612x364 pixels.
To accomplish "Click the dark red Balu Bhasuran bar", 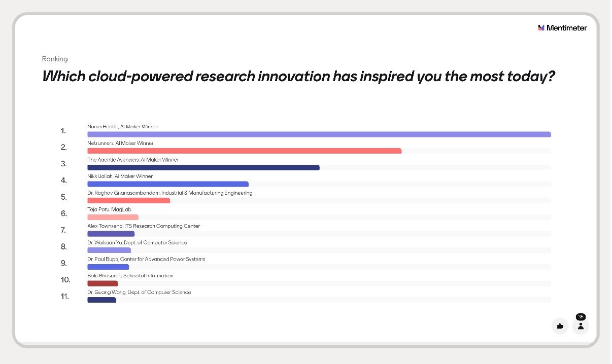I will point(103,283).
